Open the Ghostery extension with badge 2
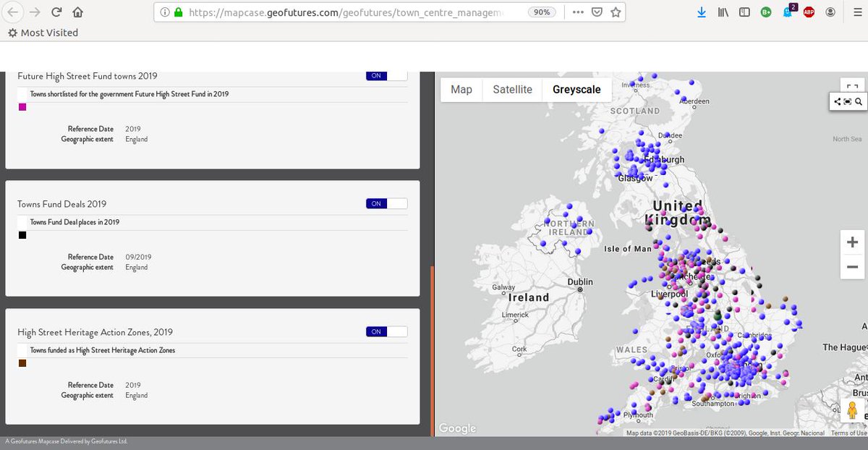This screenshot has height=450, width=868. point(788,11)
